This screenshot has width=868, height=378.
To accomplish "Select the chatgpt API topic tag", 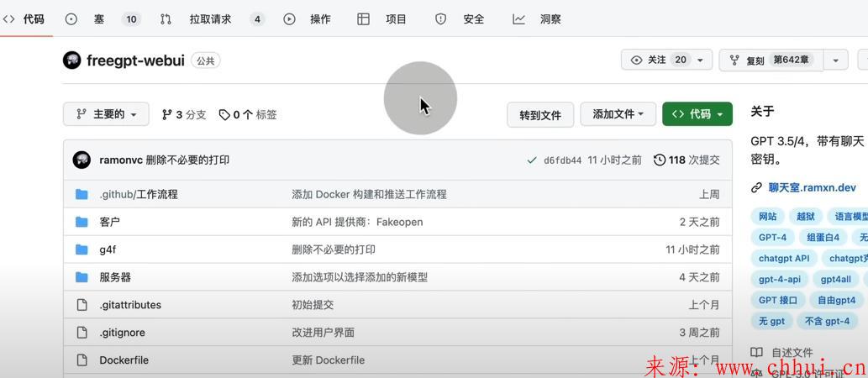I will click(784, 258).
